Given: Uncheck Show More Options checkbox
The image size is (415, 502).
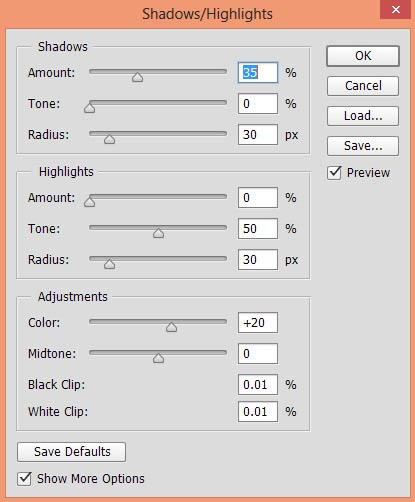Looking at the screenshot, I should (24, 479).
